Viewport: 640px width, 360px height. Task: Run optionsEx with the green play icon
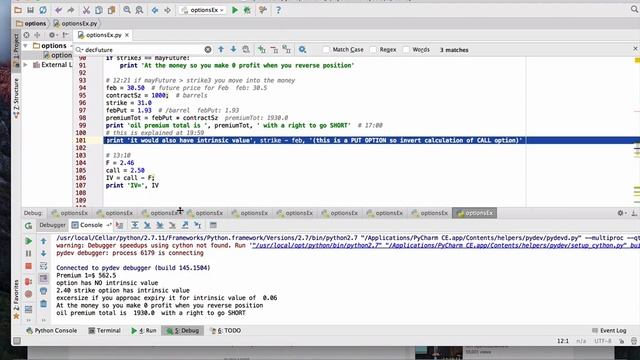(235, 10)
